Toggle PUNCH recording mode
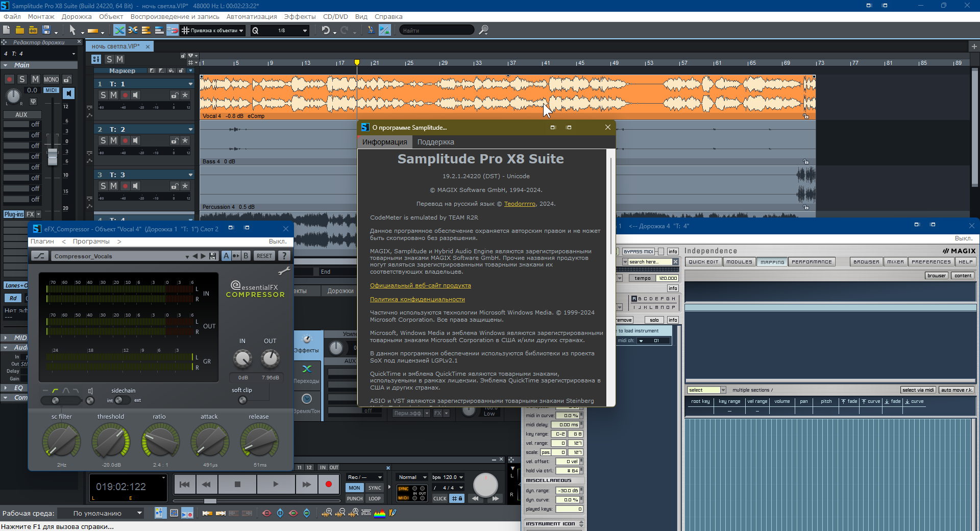This screenshot has width=980, height=531. pyautogui.click(x=354, y=498)
